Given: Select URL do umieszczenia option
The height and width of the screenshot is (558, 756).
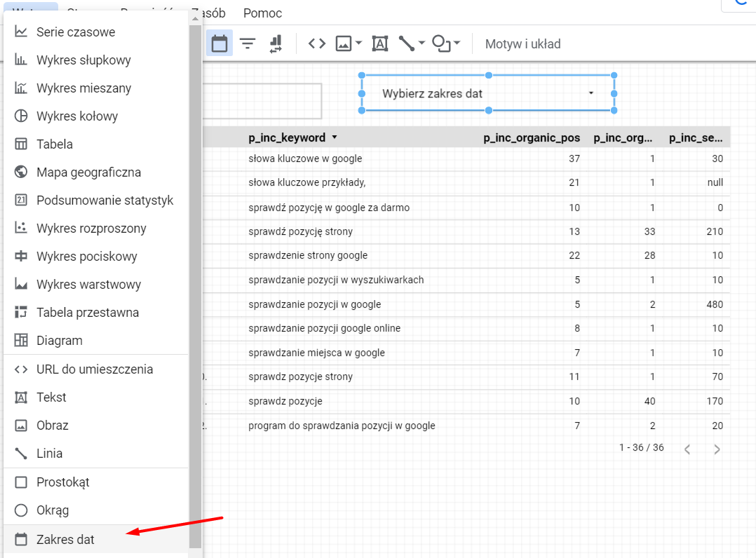Looking at the screenshot, I should pyautogui.click(x=95, y=369).
